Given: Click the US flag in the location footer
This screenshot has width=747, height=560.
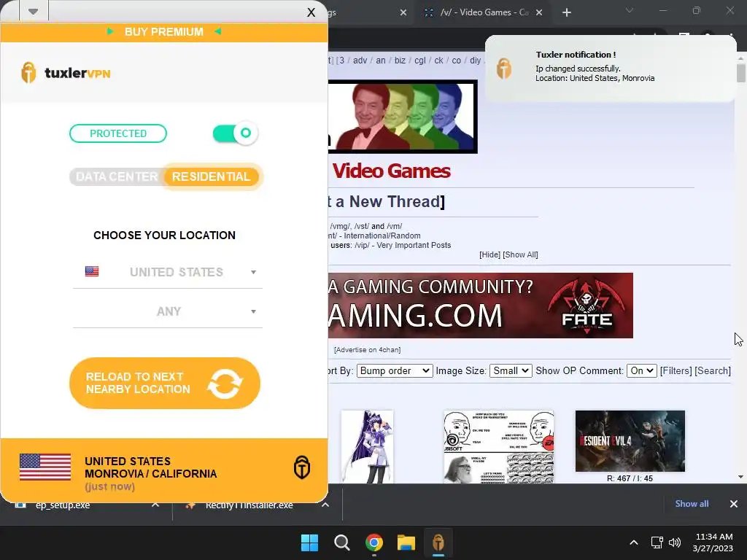Looking at the screenshot, I should (x=45, y=467).
